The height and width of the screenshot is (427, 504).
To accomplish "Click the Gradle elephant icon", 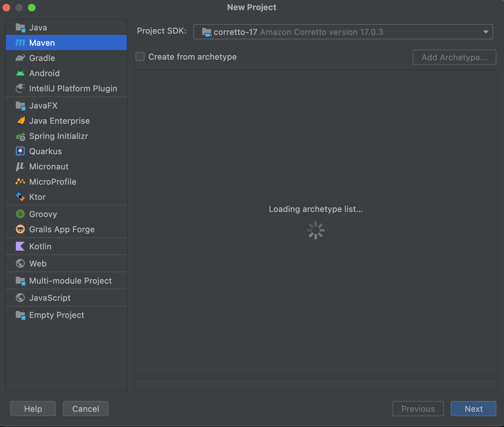I will click(x=20, y=58).
